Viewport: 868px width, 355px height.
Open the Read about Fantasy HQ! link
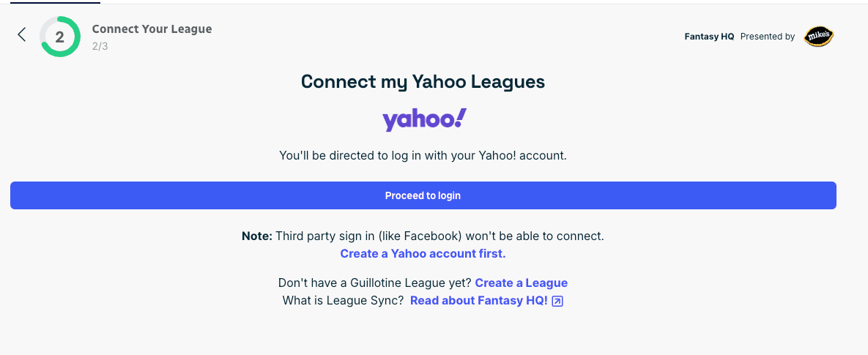point(478,300)
